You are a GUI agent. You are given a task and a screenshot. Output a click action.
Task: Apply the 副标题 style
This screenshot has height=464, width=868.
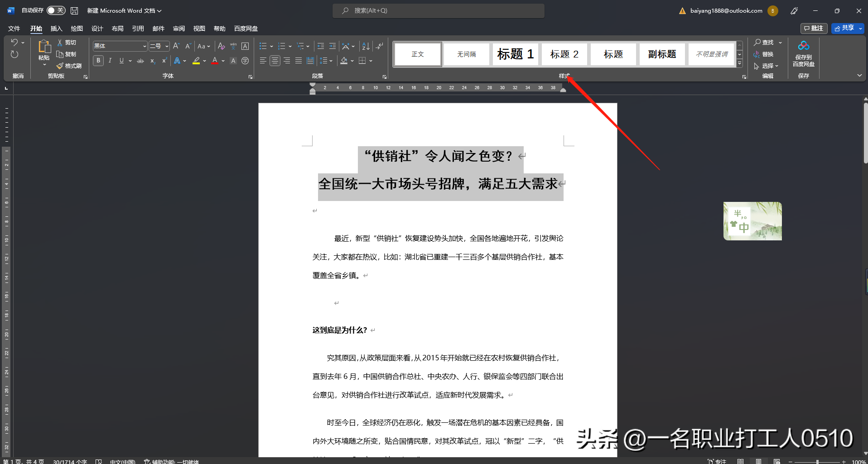[x=662, y=54]
